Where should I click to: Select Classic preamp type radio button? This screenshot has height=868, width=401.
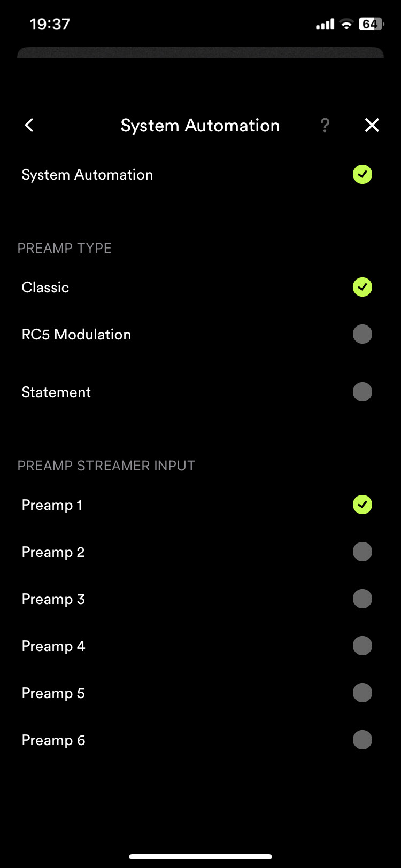pyautogui.click(x=362, y=287)
